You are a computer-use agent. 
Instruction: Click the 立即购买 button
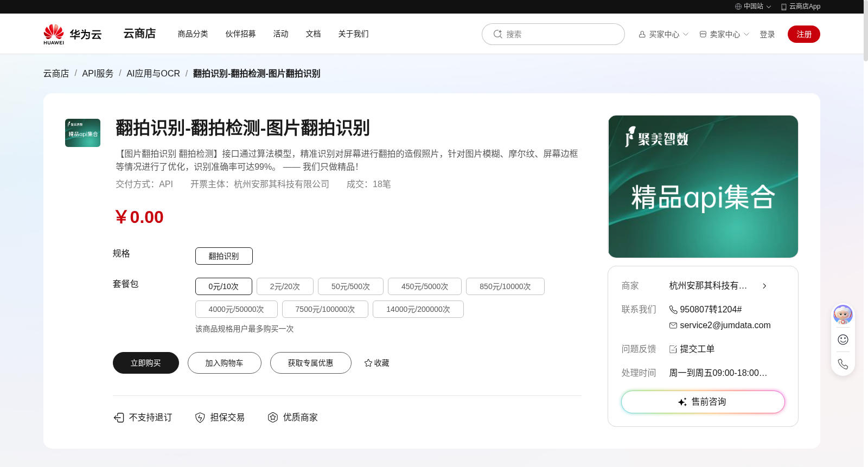(146, 363)
